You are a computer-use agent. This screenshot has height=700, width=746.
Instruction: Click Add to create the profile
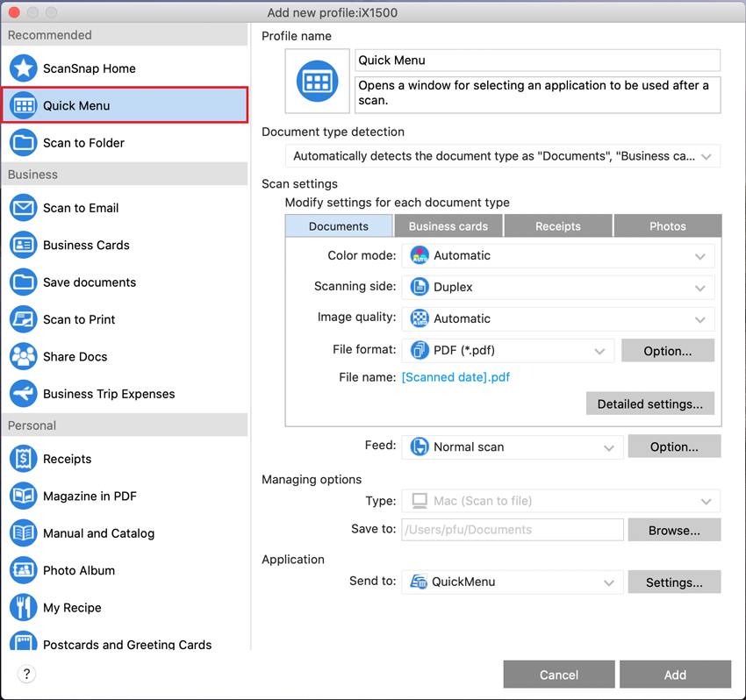coord(675,675)
